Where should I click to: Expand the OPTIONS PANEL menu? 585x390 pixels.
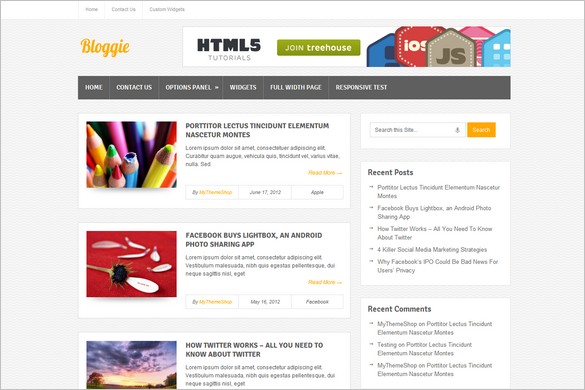(191, 87)
